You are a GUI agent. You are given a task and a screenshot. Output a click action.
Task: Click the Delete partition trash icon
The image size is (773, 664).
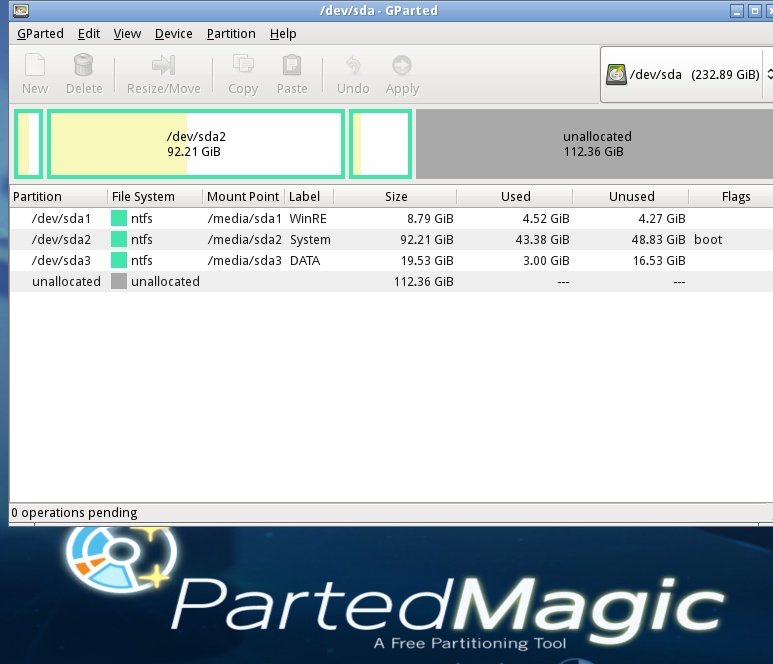[x=83, y=65]
